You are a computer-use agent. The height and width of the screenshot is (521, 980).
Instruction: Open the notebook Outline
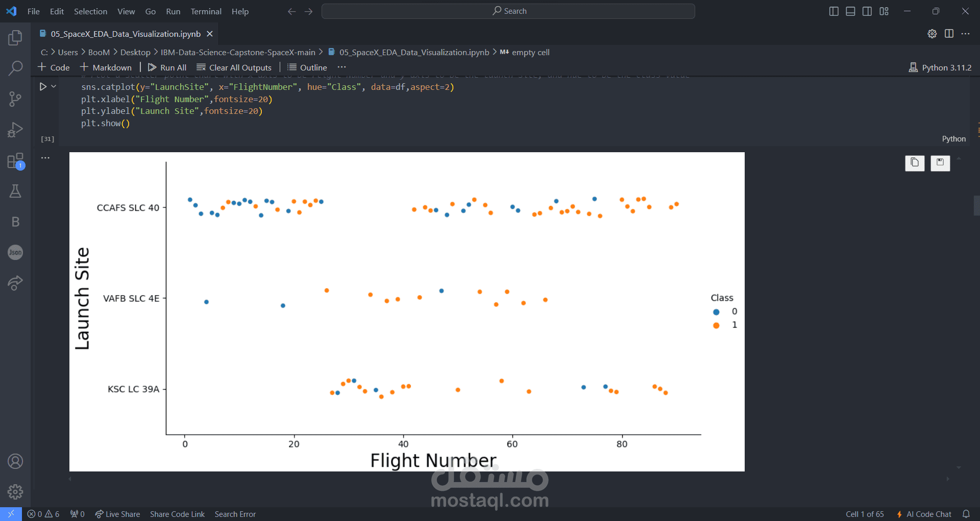[307, 67]
